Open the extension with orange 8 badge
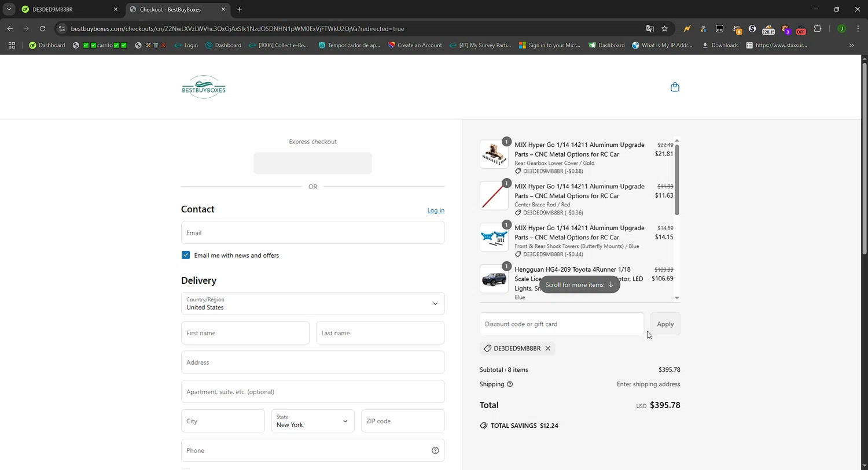The height and width of the screenshot is (470, 868). click(737, 29)
